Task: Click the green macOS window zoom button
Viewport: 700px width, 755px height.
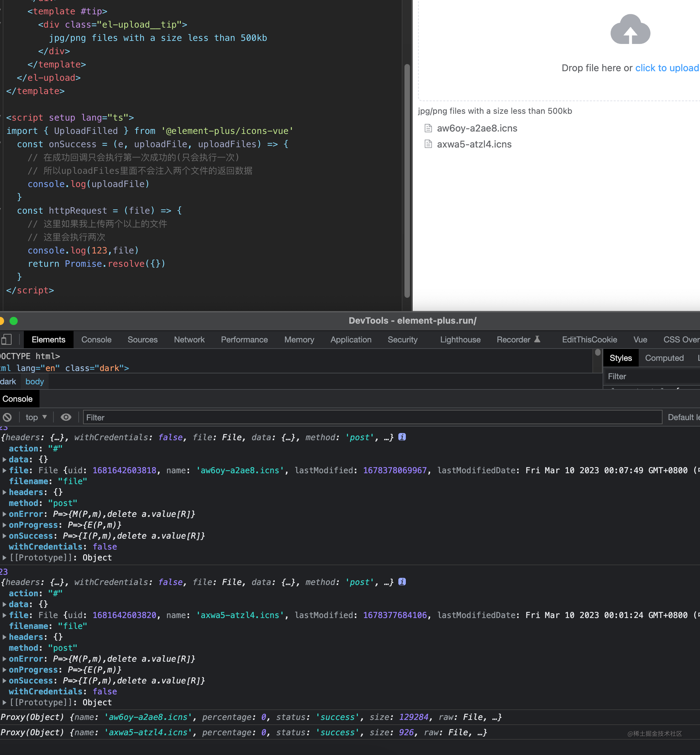Action: click(x=14, y=321)
